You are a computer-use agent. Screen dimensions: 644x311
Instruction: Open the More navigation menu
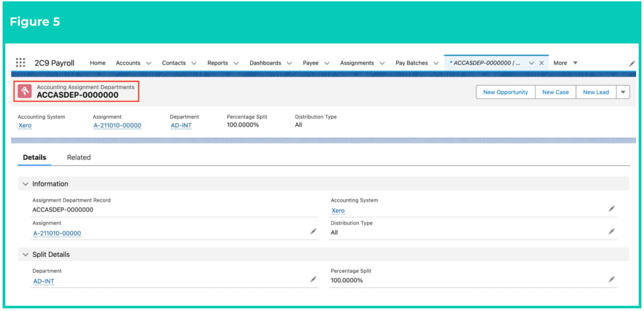tap(565, 63)
